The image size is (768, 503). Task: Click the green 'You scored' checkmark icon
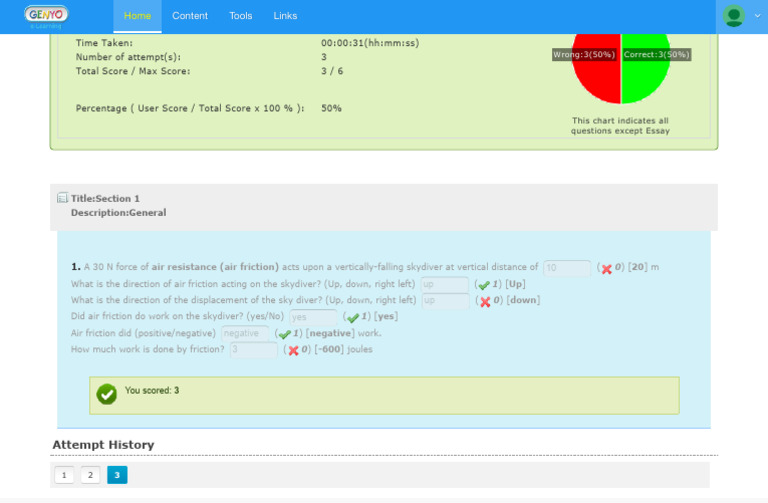(x=107, y=394)
